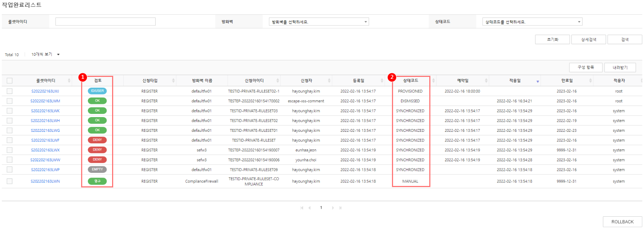Focus the 룰셋아이디 text input field

pos(105,22)
